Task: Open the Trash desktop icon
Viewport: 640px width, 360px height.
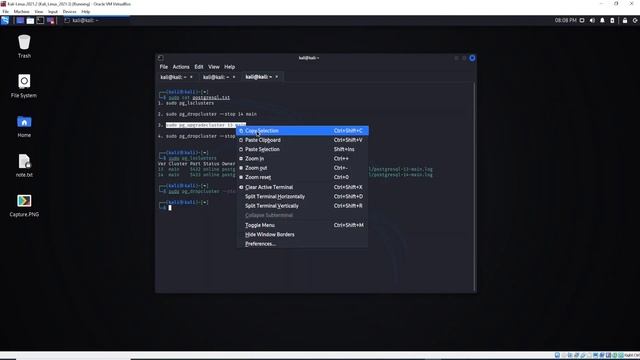Action: click(24, 46)
